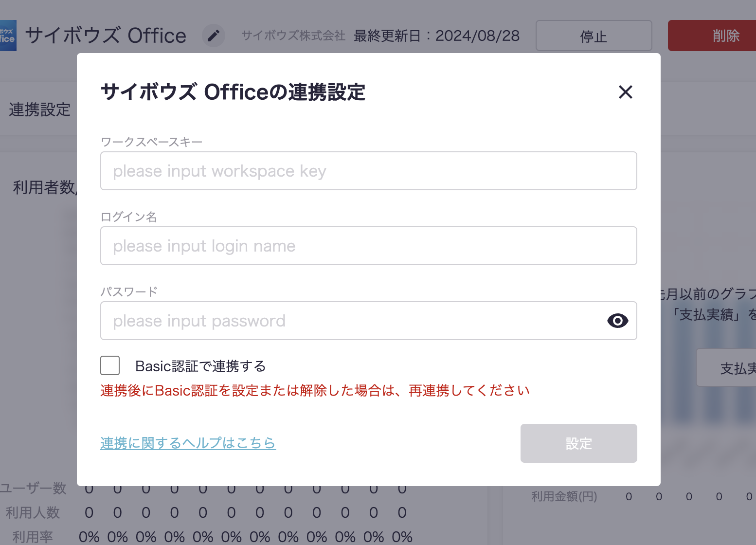Show the password using the eye icon
756x545 pixels.
click(x=617, y=321)
